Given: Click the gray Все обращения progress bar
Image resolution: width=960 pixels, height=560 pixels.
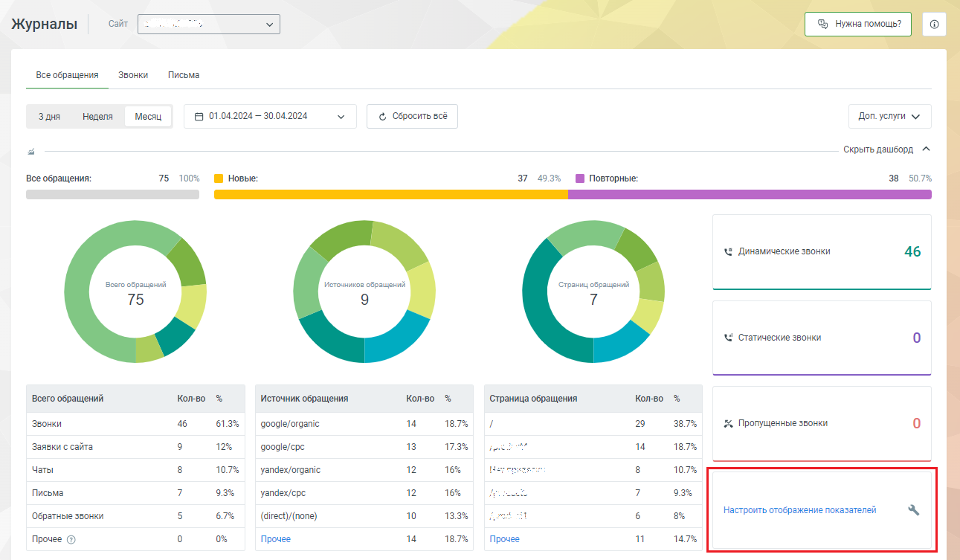Looking at the screenshot, I should click(112, 195).
